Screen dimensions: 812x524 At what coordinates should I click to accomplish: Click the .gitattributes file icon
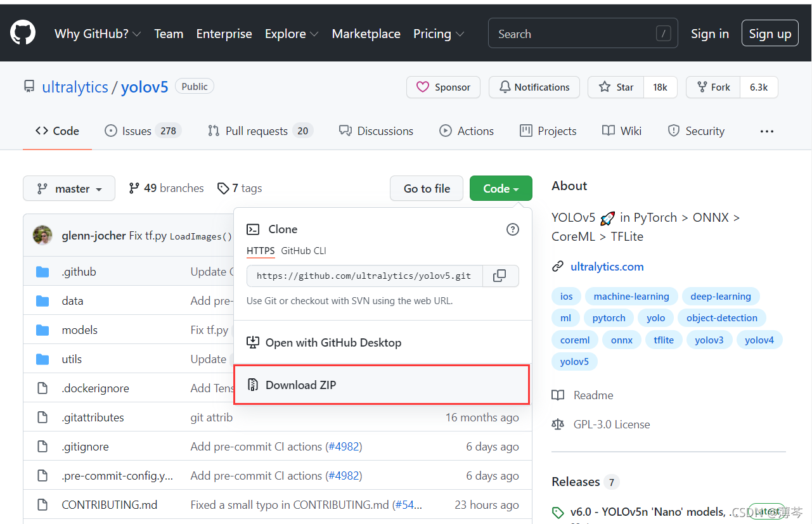pos(42,418)
